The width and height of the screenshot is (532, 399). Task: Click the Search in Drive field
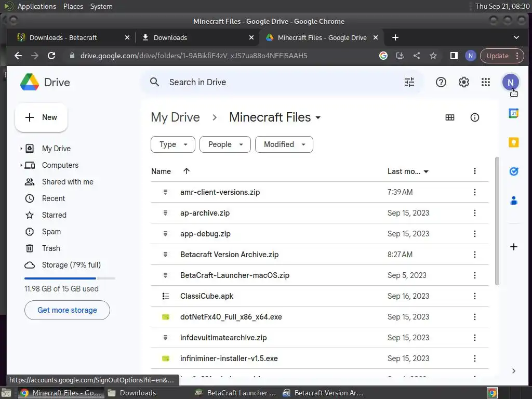click(282, 82)
